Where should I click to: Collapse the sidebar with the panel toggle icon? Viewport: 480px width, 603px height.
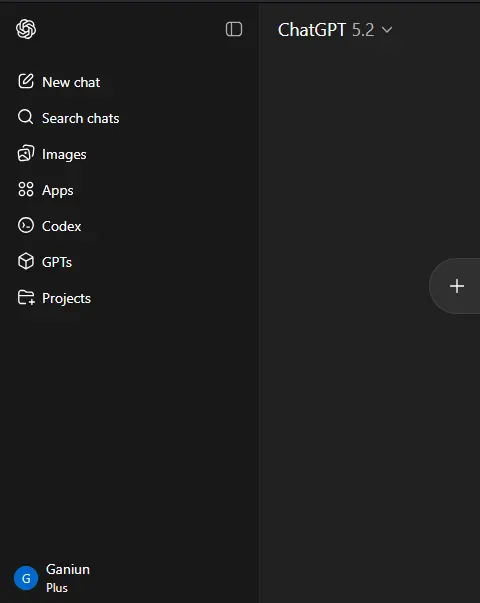pyautogui.click(x=234, y=29)
